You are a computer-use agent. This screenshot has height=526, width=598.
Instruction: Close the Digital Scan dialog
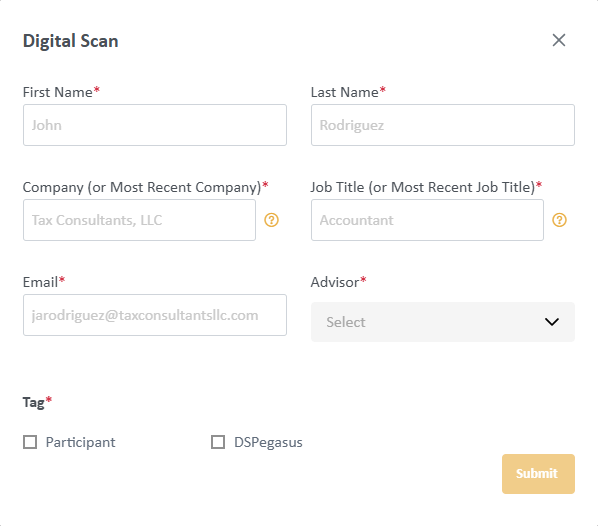(x=559, y=40)
